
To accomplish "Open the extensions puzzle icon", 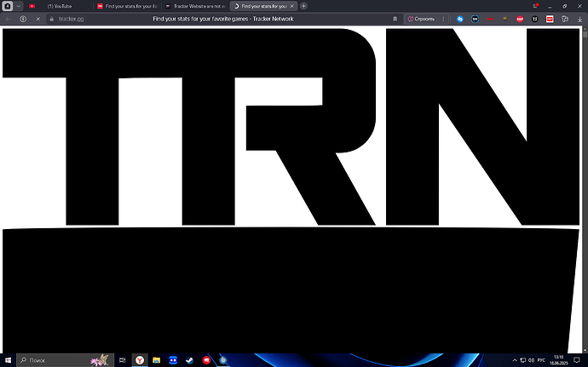I will click(565, 19).
